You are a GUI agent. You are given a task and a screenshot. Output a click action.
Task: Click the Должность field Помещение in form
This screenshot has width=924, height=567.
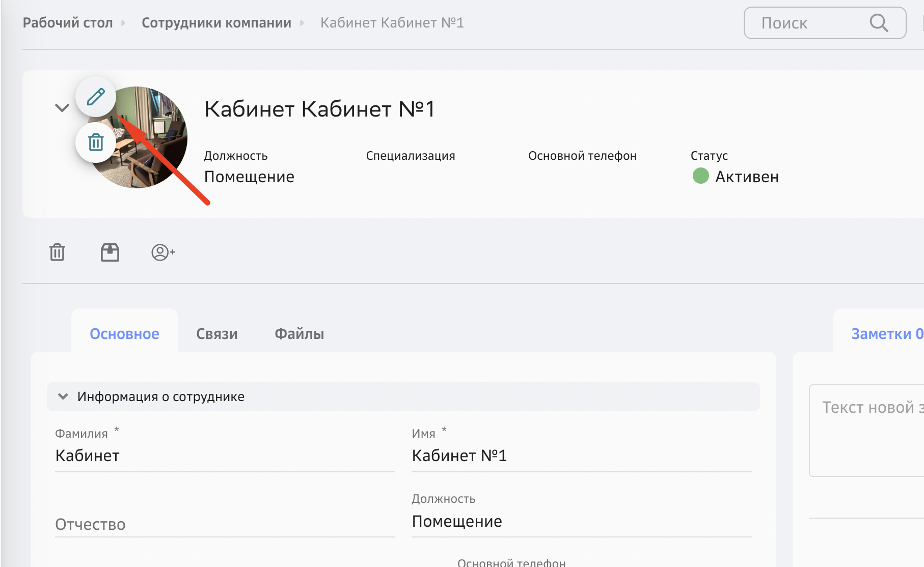[x=581, y=521]
